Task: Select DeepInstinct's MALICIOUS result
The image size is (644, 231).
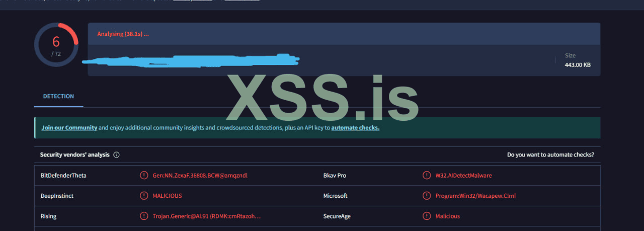Action: tap(168, 196)
